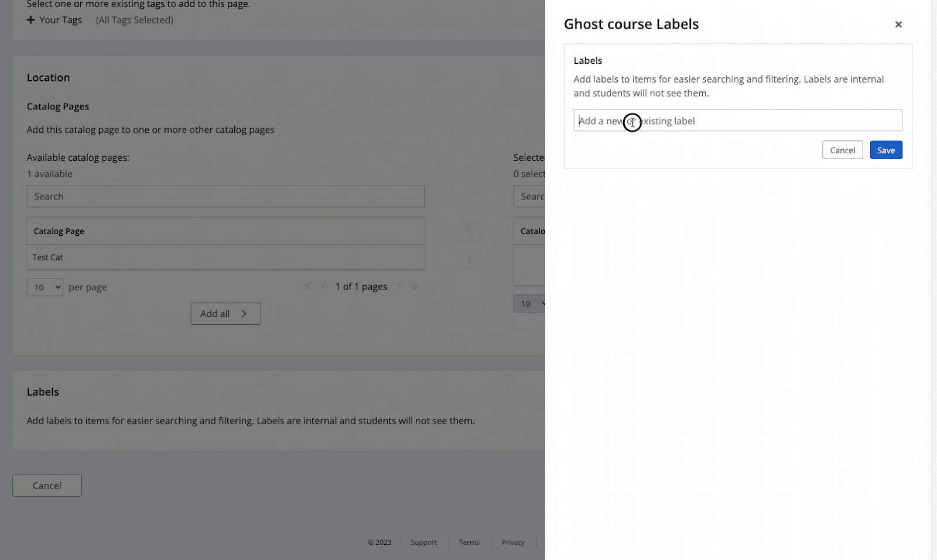This screenshot has height=560, width=937.
Task: Open the Privacy footer link
Action: click(x=513, y=542)
